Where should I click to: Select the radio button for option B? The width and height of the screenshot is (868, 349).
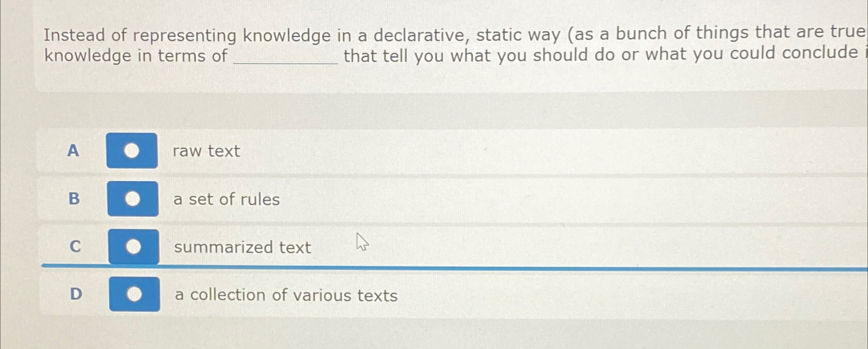pyautogui.click(x=133, y=199)
